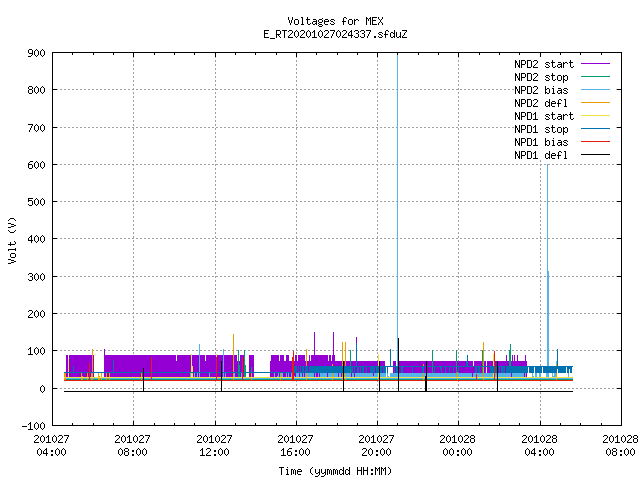Click the NPD1 defl legend label
Screen dimensions: 640x480
(541, 156)
